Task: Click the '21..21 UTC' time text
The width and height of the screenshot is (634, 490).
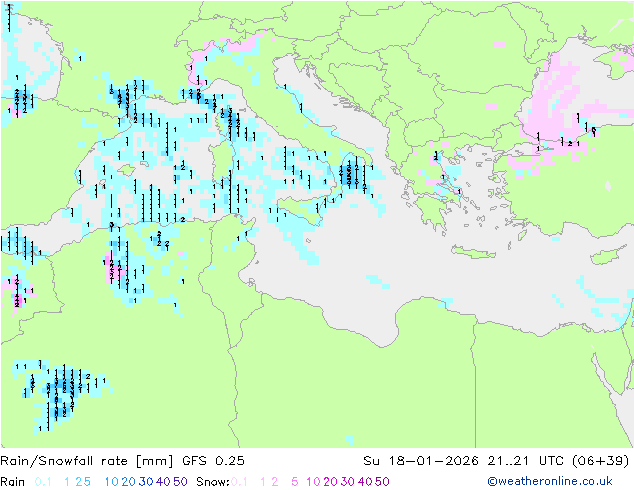Action: click(526, 461)
